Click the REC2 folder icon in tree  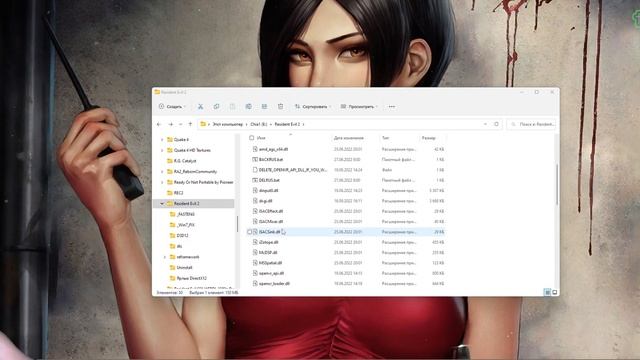coord(170,193)
